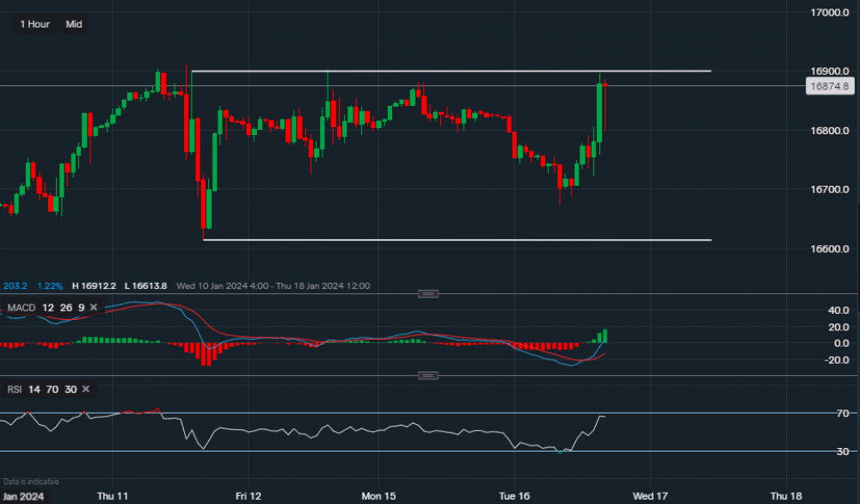860x504 pixels.
Task: Click the resize handle above the MACD pane
Action: (x=427, y=293)
